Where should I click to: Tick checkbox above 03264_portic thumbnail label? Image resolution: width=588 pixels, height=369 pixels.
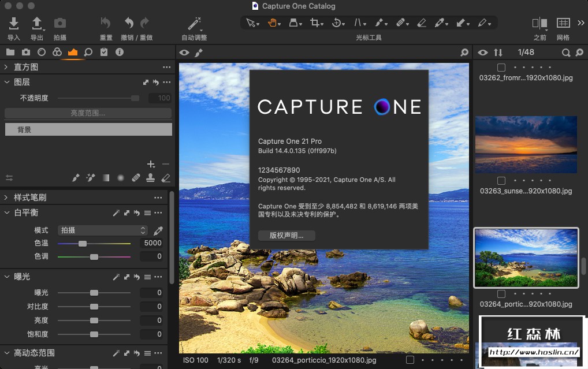click(x=501, y=294)
